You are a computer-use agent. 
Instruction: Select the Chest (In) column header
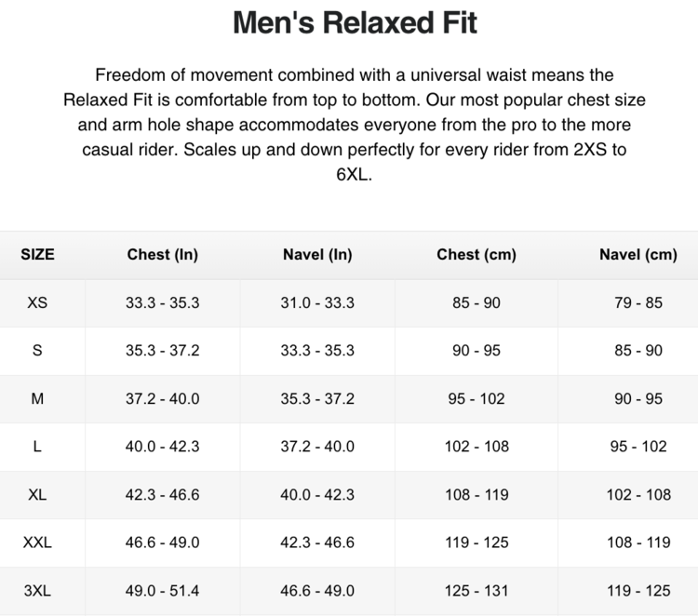coord(163,254)
